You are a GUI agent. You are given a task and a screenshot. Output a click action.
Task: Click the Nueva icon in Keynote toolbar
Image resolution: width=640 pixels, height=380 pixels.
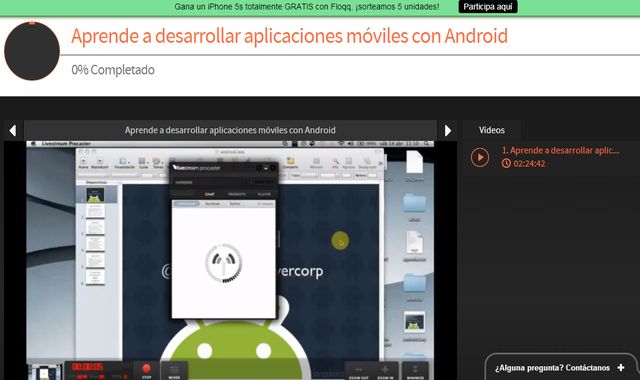pyautogui.click(x=83, y=162)
